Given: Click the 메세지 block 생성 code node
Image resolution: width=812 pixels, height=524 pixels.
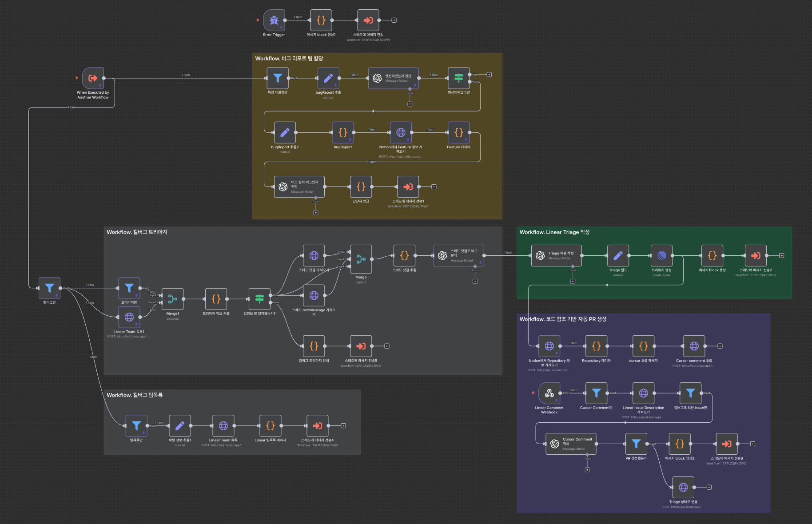Looking at the screenshot, I should tap(712, 256).
